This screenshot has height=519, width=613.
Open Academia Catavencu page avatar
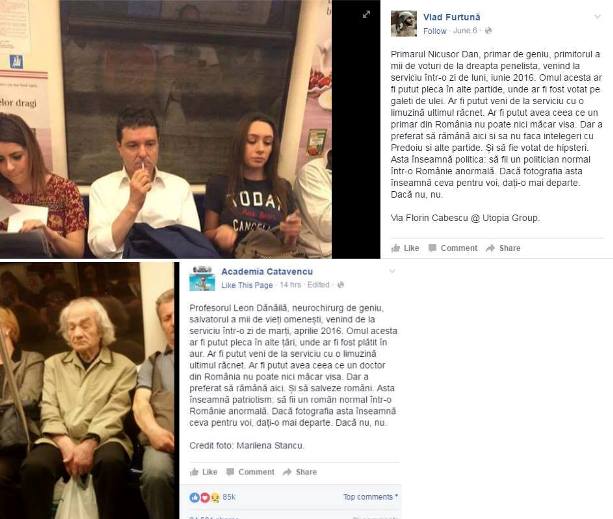pyautogui.click(x=202, y=278)
